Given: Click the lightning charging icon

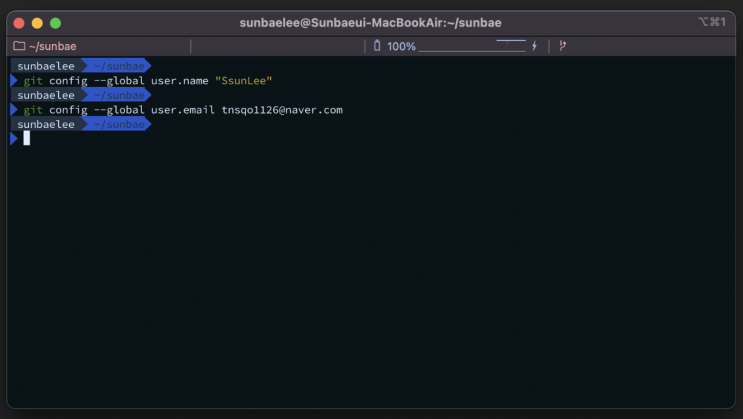Looking at the screenshot, I should click(x=535, y=46).
